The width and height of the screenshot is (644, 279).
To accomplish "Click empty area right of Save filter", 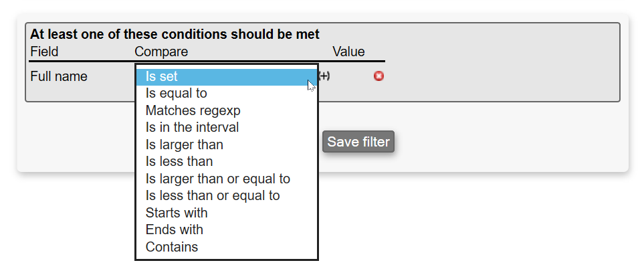I will click(x=508, y=142).
